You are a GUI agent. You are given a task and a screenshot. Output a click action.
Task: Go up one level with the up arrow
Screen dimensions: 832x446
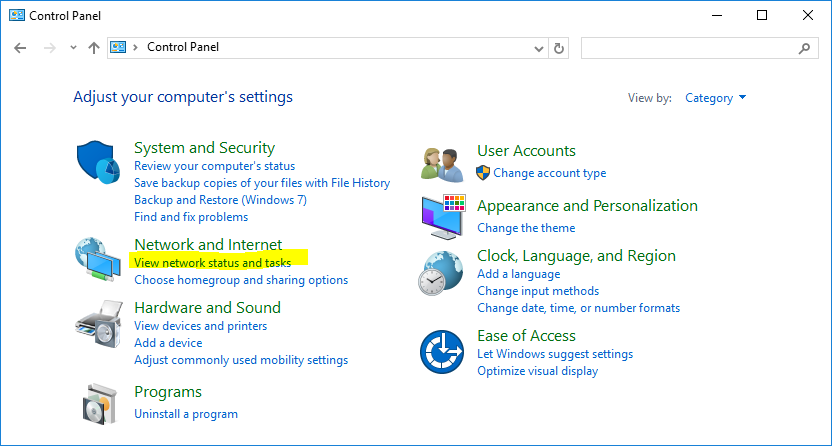click(x=94, y=48)
